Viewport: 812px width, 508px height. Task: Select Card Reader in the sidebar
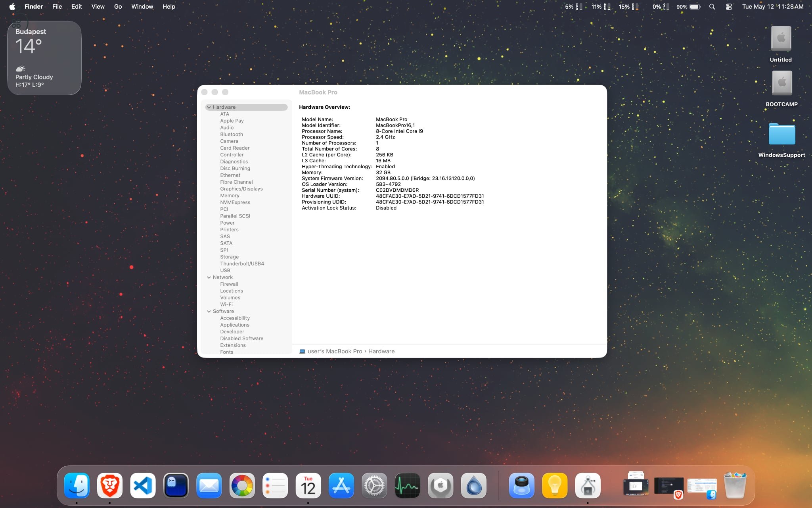click(x=235, y=148)
